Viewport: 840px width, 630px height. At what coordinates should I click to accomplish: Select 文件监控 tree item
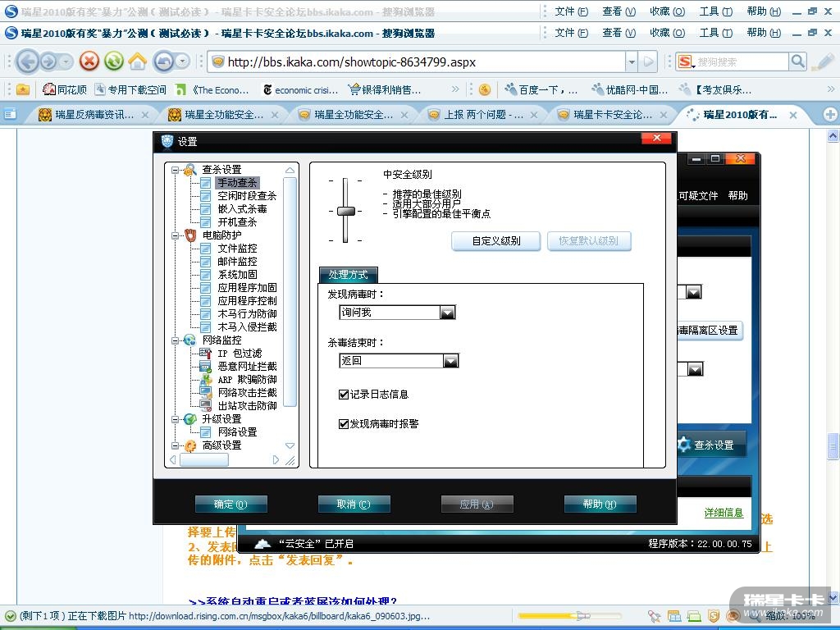click(x=237, y=248)
